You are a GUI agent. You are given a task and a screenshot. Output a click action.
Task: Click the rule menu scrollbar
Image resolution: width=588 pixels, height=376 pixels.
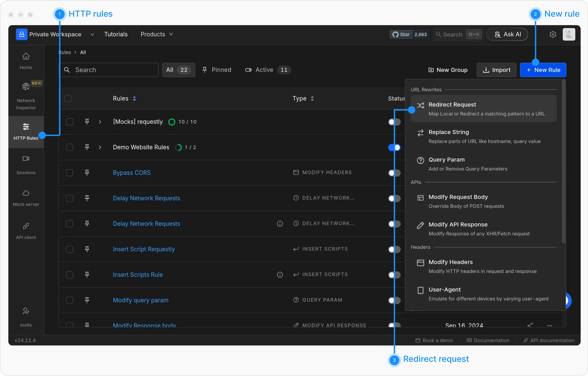tap(563, 161)
